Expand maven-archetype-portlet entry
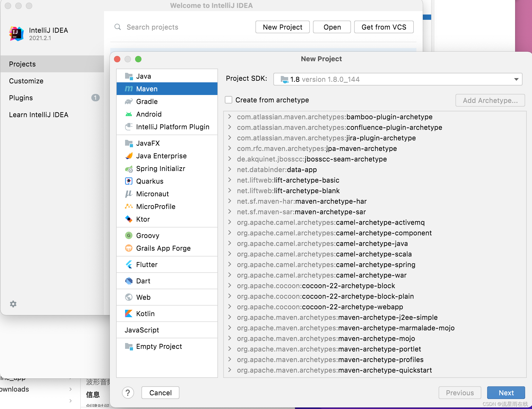This screenshot has width=532, height=409. pyautogui.click(x=230, y=349)
